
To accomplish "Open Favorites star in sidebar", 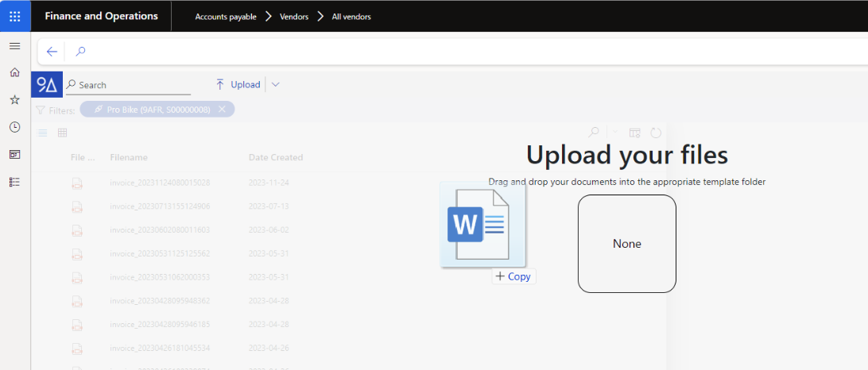I will (14, 100).
